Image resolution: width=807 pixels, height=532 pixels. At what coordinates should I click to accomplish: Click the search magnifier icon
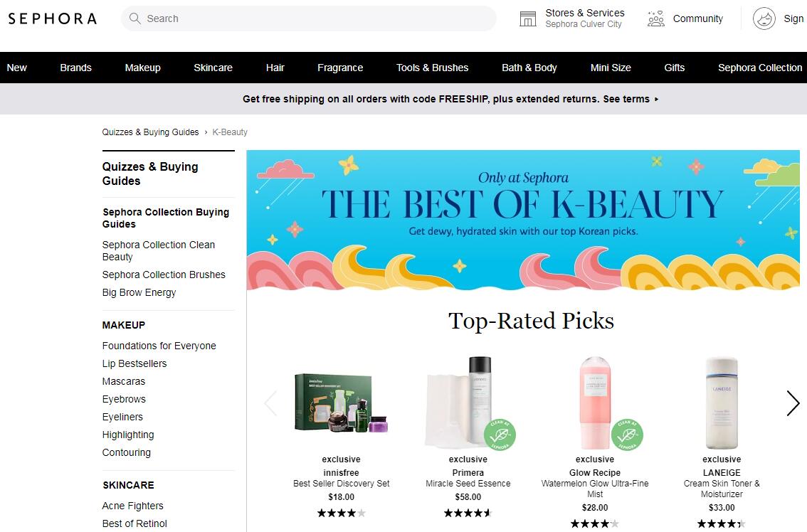(x=135, y=18)
